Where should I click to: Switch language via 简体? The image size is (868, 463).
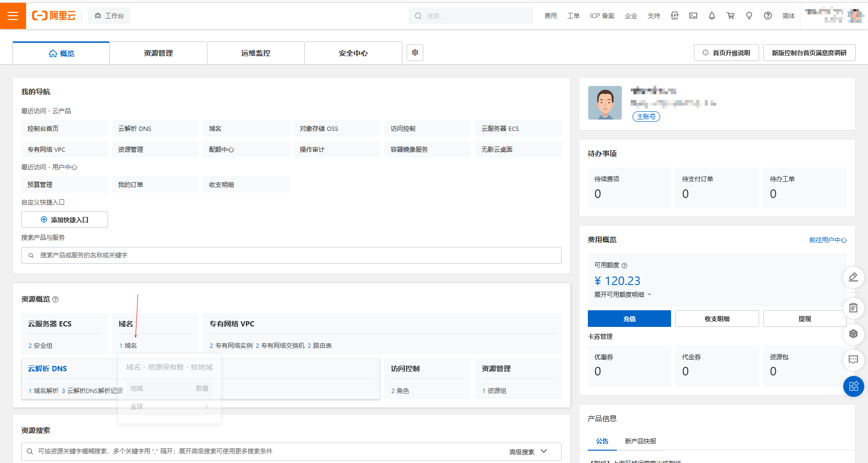tap(789, 16)
